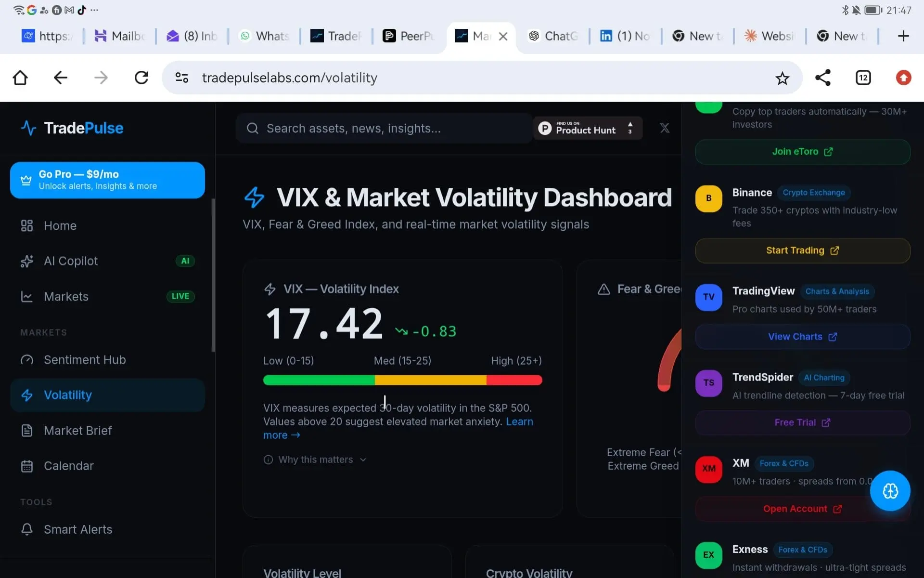Click the VIX card bolt icon
924x578 pixels.
coord(270,289)
